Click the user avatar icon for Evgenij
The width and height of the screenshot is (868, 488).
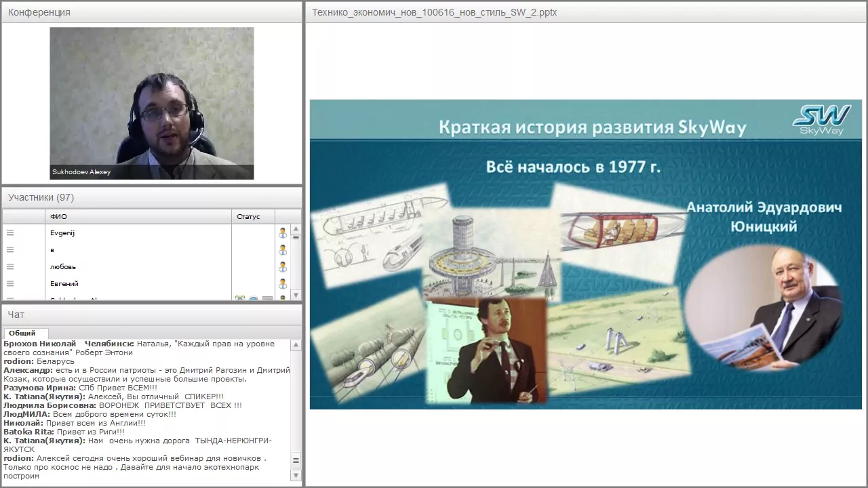tap(283, 232)
